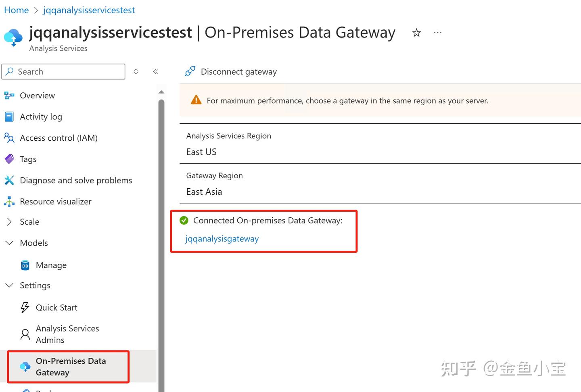Screen dimensions: 581x392
Task: Expand the Scale section
Action: coord(29,221)
